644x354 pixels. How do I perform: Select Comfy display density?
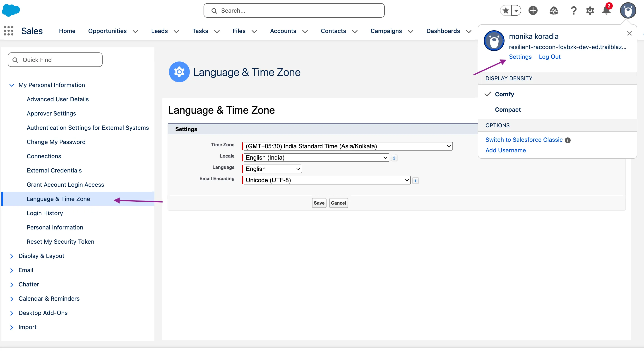pyautogui.click(x=504, y=94)
